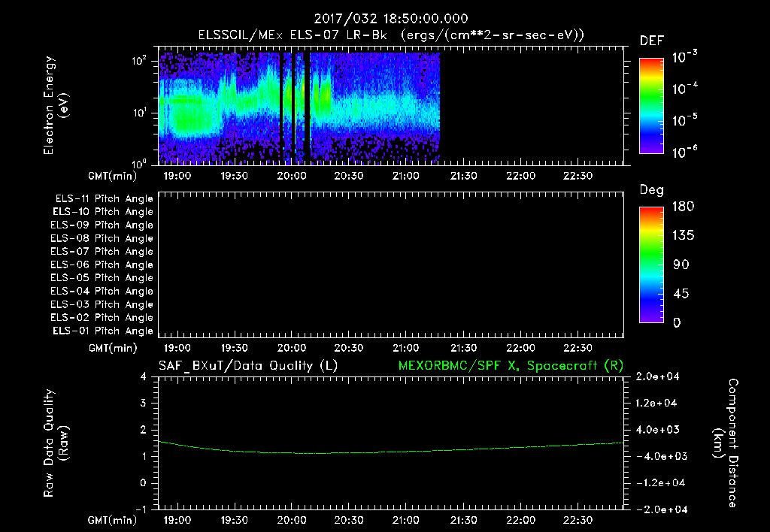Screen dimensions: 770x532
Task: Click the timestamp title 2017/032 18:50:00.000
Action: point(391,19)
